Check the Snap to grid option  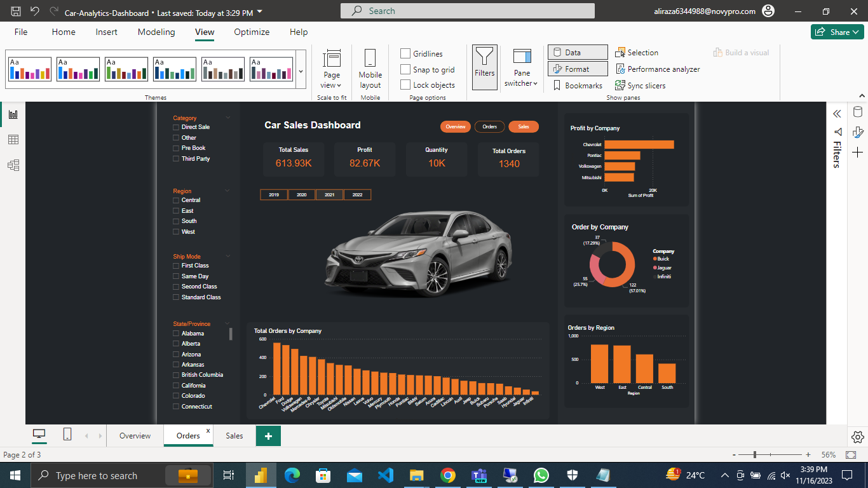pos(405,69)
